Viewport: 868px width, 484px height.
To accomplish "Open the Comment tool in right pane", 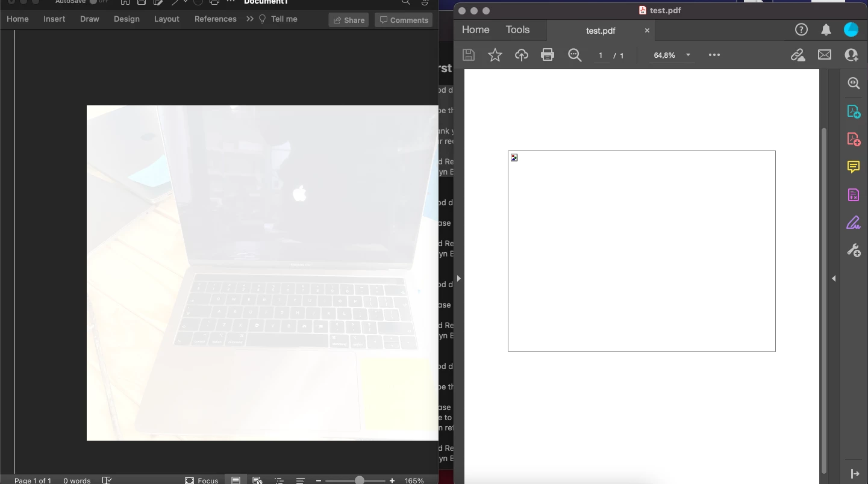I will tap(854, 167).
